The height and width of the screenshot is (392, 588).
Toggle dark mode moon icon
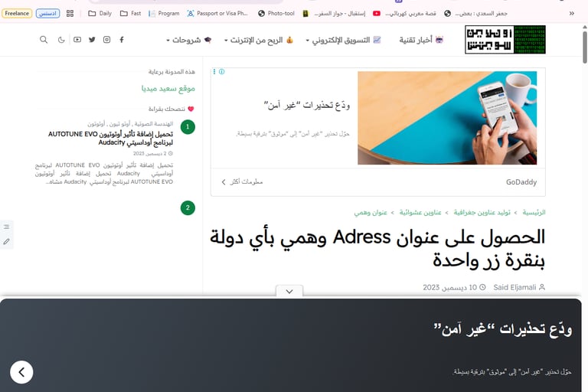click(x=61, y=39)
